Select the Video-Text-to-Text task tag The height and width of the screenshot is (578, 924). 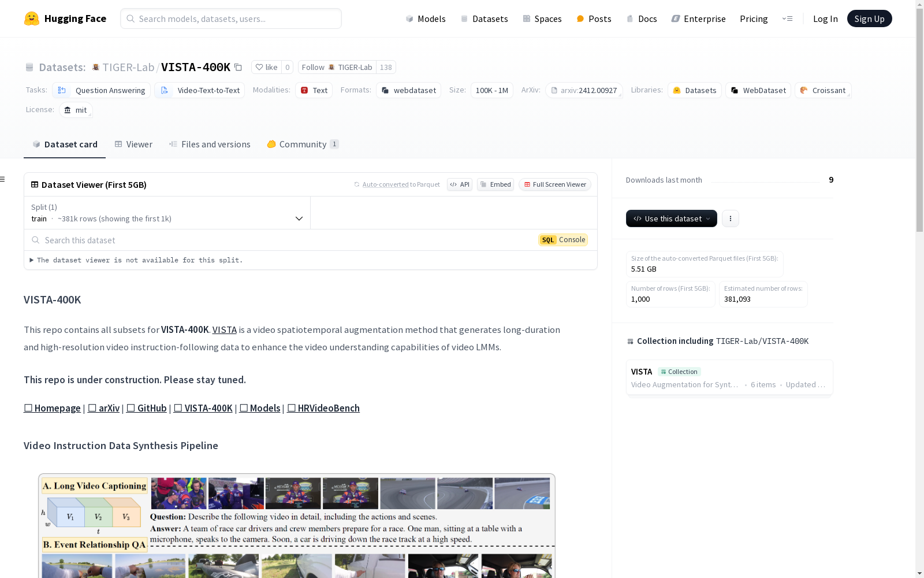(x=199, y=90)
